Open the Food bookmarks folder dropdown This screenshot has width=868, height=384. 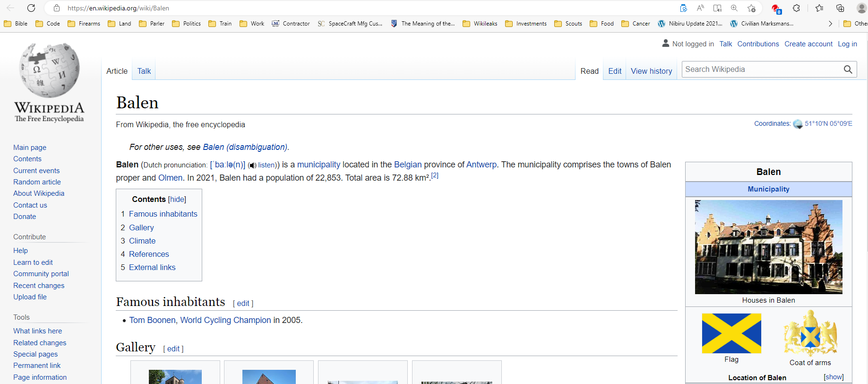click(x=602, y=24)
